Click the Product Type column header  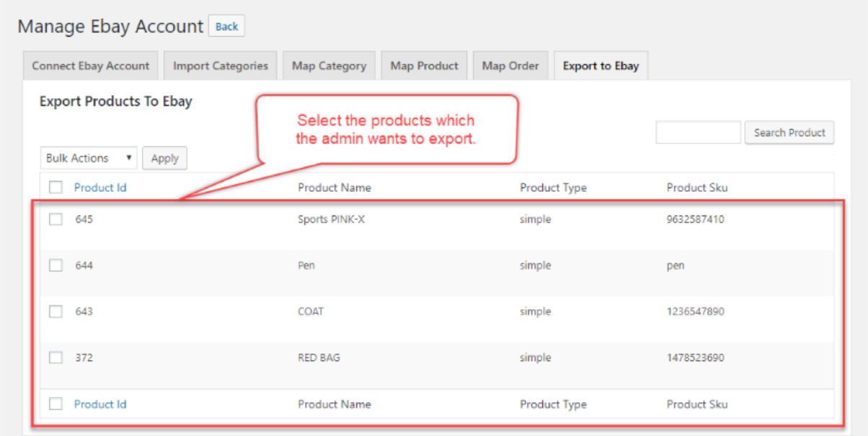point(554,187)
